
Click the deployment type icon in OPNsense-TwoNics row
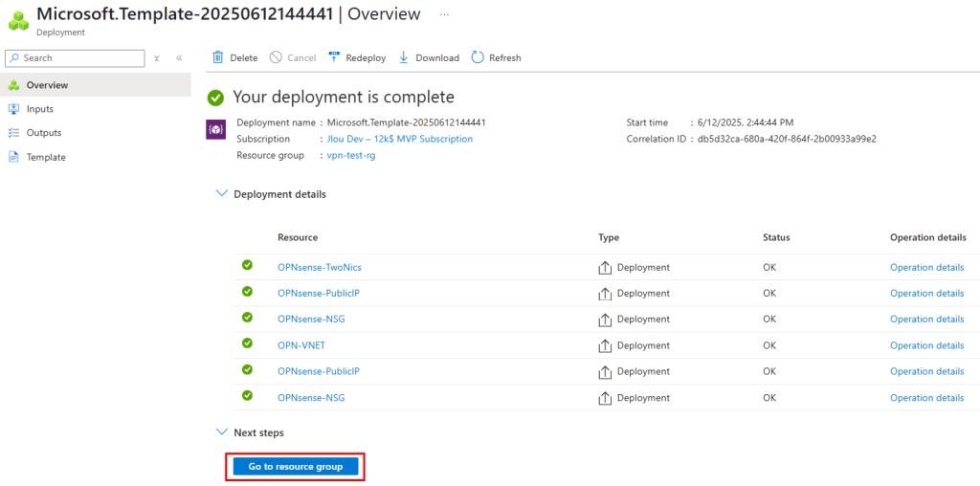point(605,268)
